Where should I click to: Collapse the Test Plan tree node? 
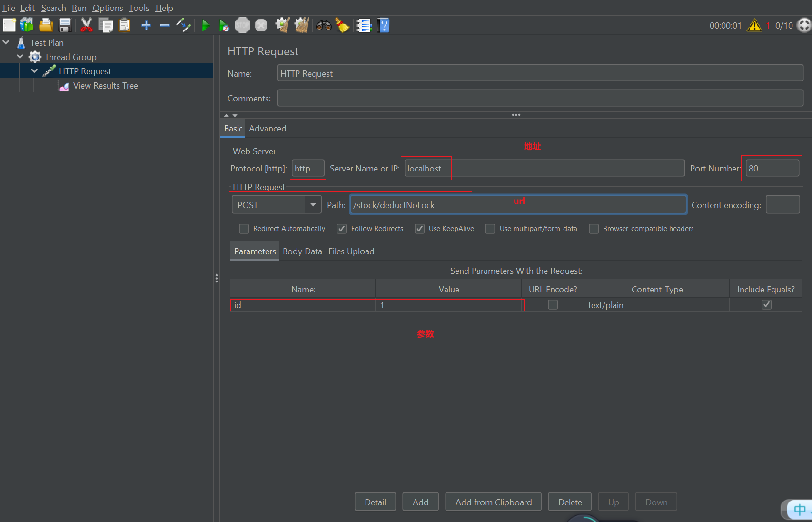coord(6,42)
